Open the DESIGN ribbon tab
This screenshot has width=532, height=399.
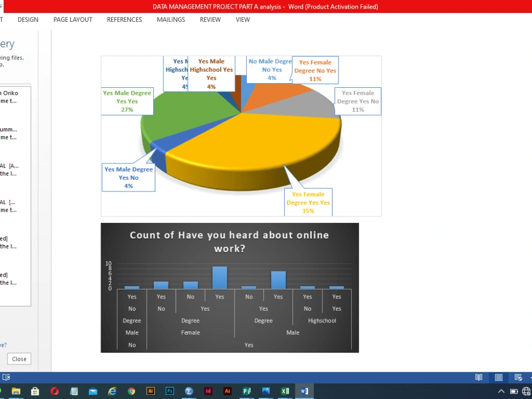click(x=28, y=20)
